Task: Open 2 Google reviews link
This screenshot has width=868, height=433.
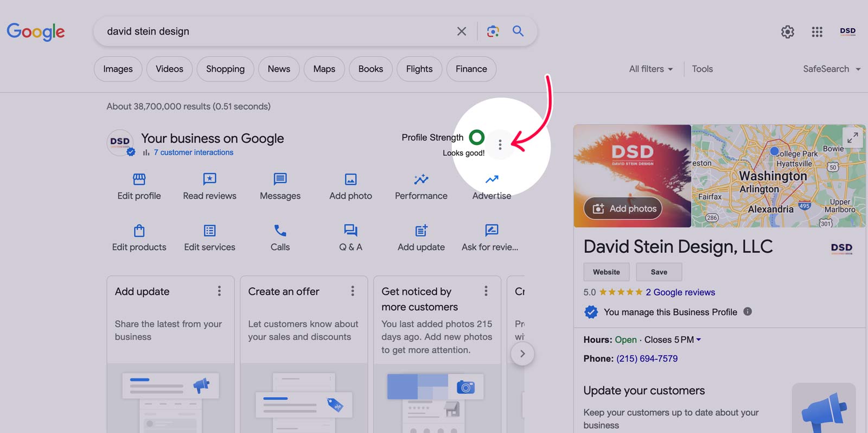Action: tap(680, 292)
